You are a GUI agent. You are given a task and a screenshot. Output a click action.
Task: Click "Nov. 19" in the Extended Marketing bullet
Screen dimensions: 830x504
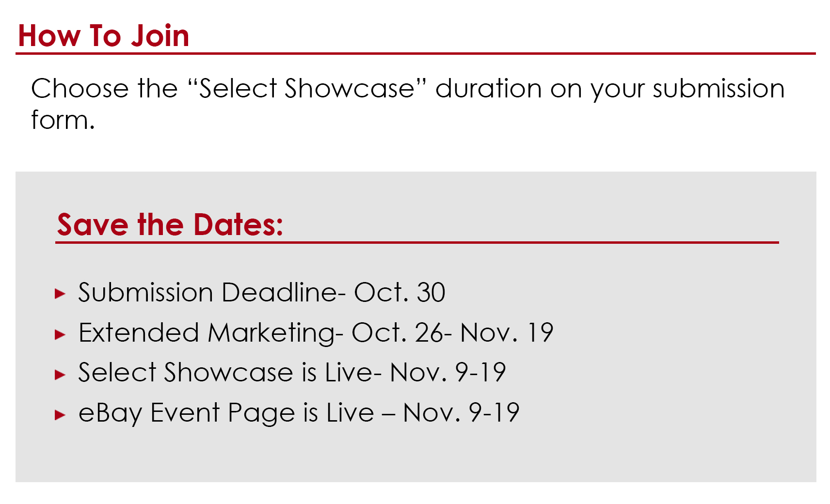[507, 333]
